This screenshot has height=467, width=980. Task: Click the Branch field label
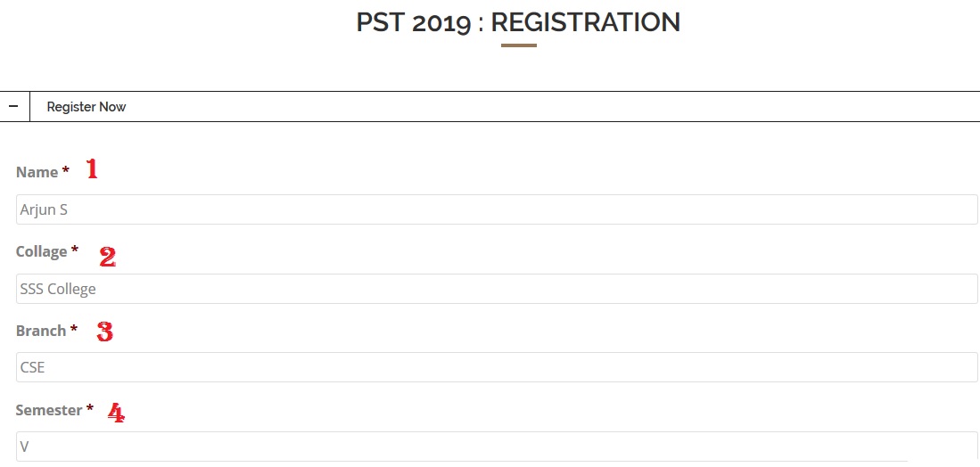pyautogui.click(x=41, y=331)
